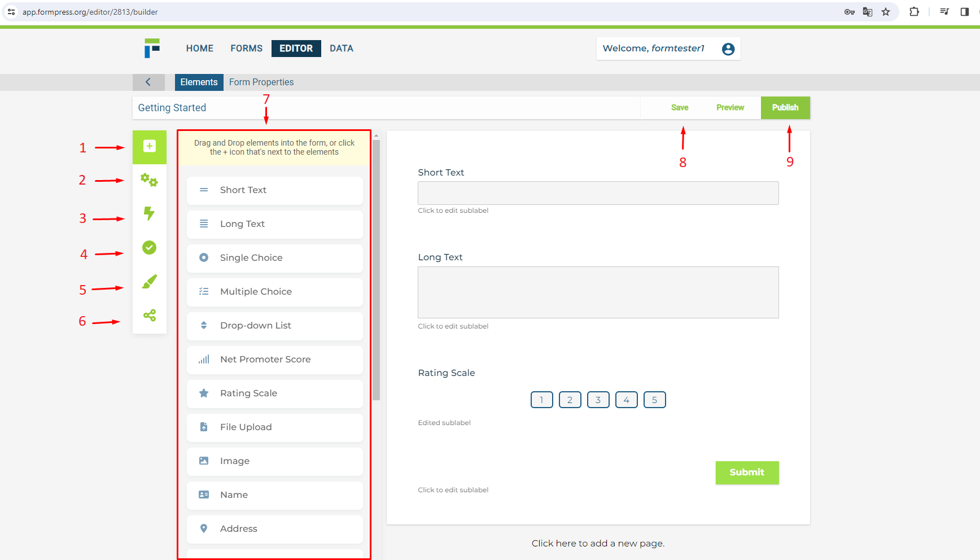Viewport: 980px width, 560px height.
Task: Open browser extensions puzzle icon
Action: click(914, 12)
